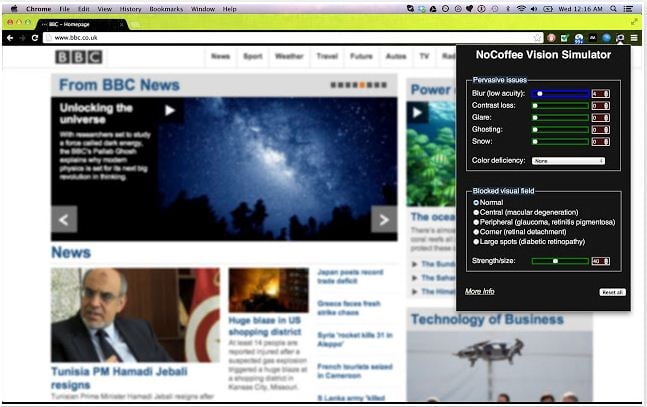
Task: Play the Unlocking the universe video
Action: click(x=170, y=110)
